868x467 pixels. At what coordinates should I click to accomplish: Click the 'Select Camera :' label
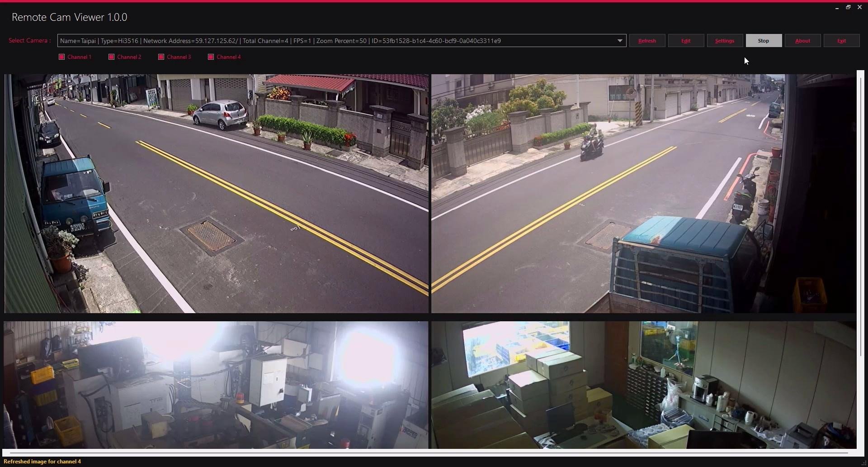coord(30,41)
